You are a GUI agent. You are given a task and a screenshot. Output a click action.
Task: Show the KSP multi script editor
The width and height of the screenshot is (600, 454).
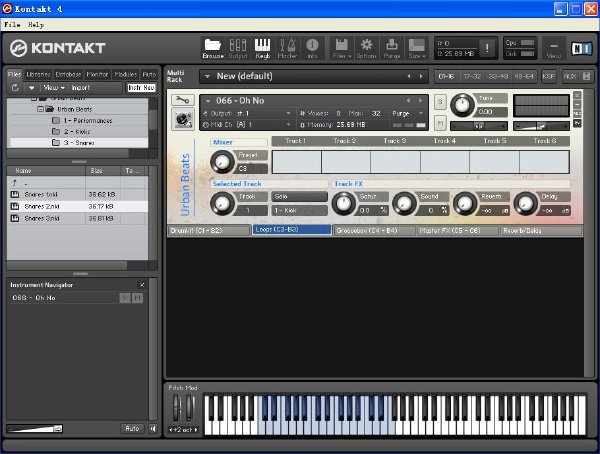[x=548, y=76]
